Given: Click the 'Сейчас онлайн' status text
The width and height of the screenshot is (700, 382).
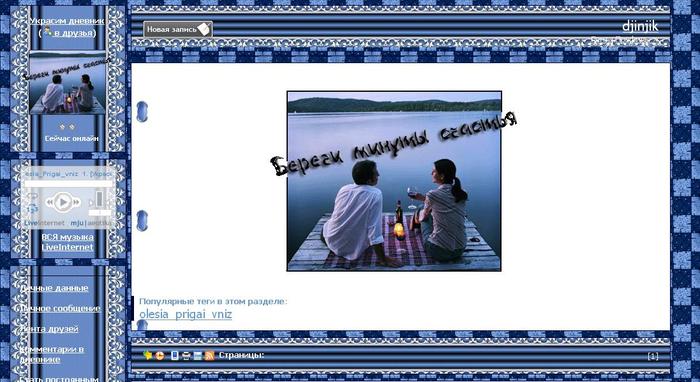Looking at the screenshot, I should [x=71, y=138].
